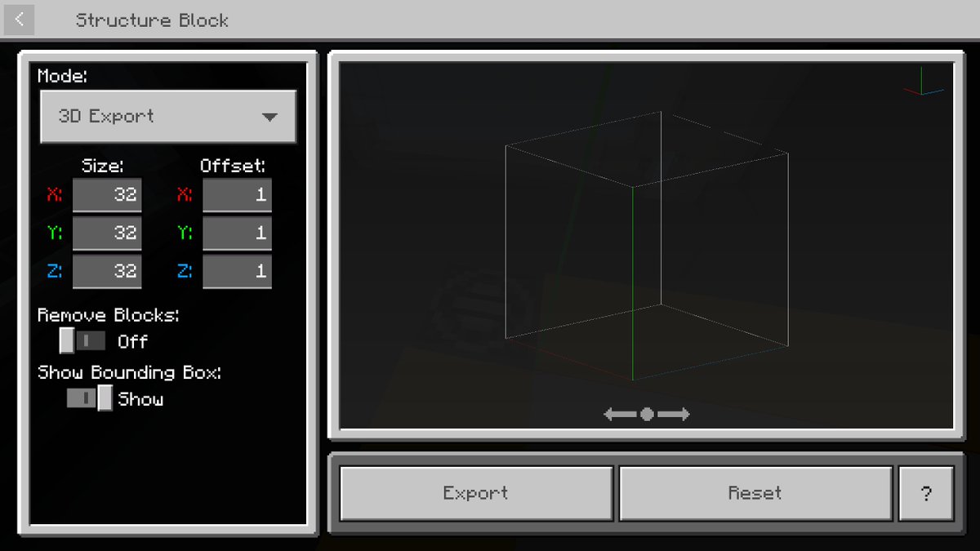Click the Size Y input field
This screenshot has height=551, width=980.
tap(107, 233)
